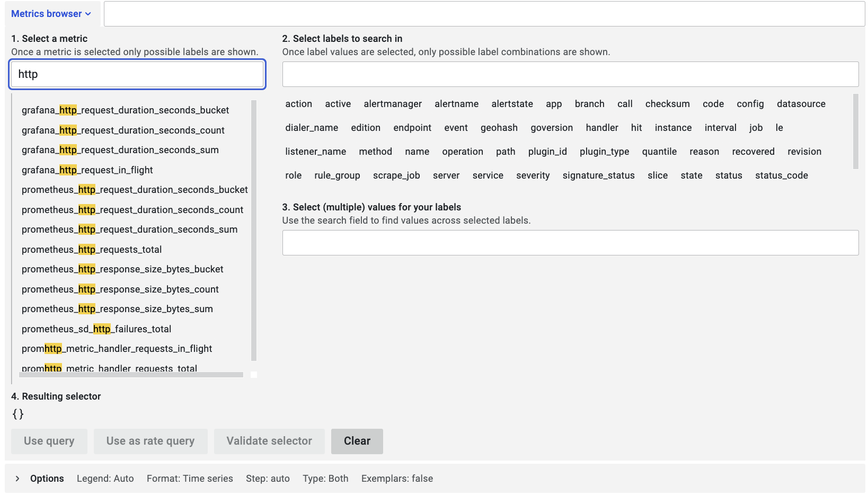
Task: Select the job label
Action: click(756, 127)
